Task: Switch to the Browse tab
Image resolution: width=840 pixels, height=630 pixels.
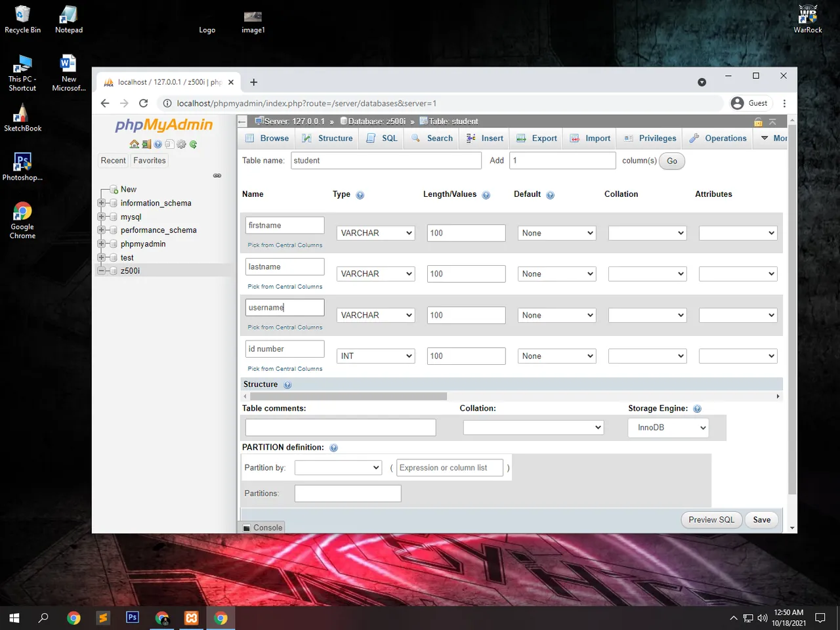Action: (267, 138)
